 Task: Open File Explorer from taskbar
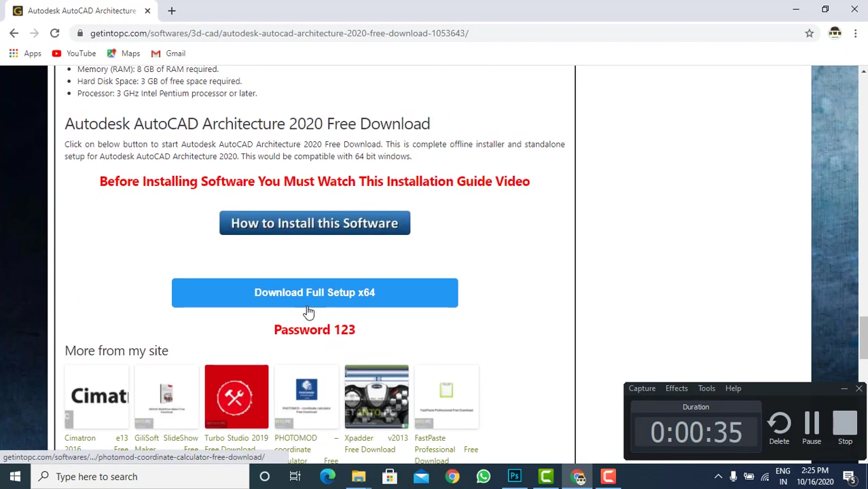pyautogui.click(x=359, y=477)
